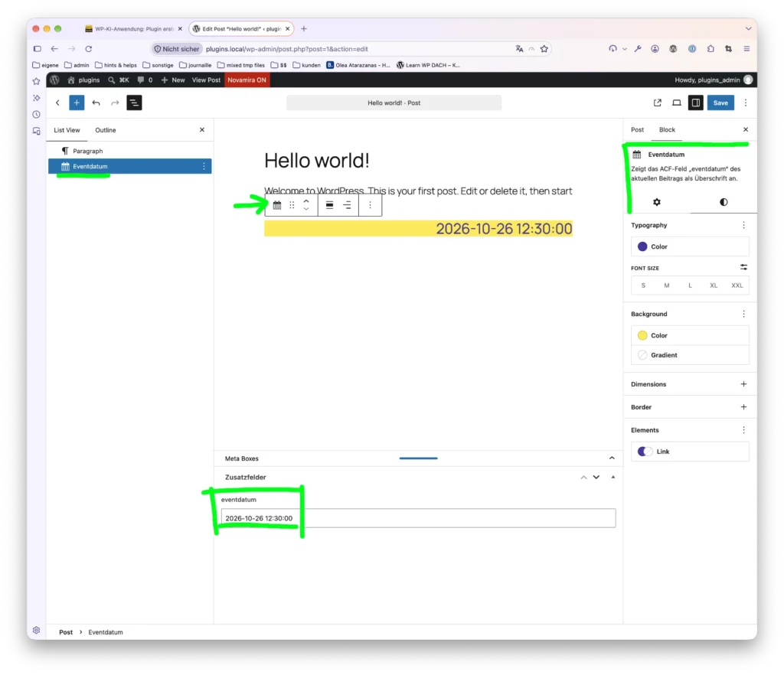This screenshot has width=784, height=675.
Task: Select font size XL
Action: 714,285
